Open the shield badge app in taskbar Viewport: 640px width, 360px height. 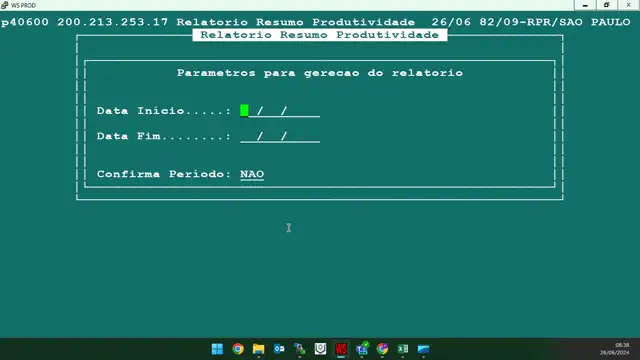[320, 349]
